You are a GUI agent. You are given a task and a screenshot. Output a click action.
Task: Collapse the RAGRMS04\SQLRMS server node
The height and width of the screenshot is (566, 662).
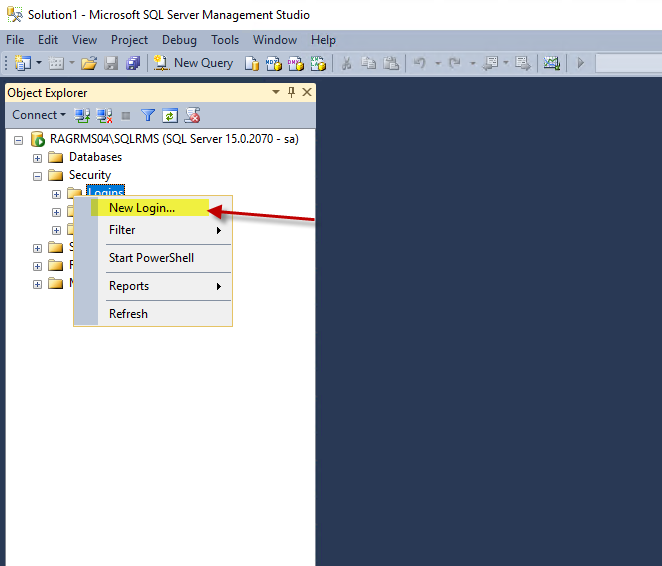point(19,140)
